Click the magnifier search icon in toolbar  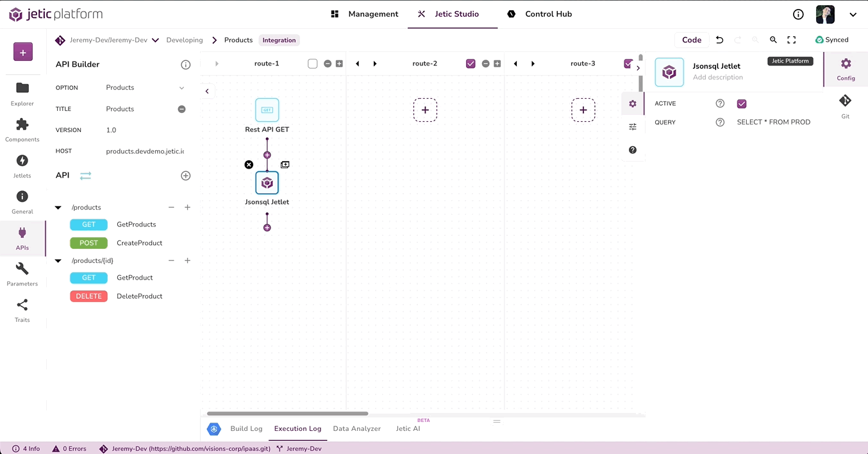point(773,40)
